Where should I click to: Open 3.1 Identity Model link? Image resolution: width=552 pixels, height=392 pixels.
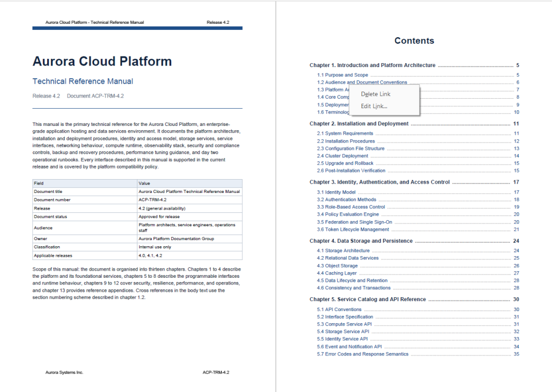tap(336, 192)
